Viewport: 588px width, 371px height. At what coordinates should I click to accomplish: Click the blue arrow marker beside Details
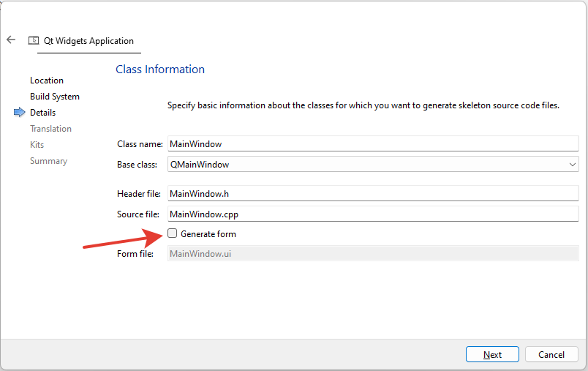[19, 112]
